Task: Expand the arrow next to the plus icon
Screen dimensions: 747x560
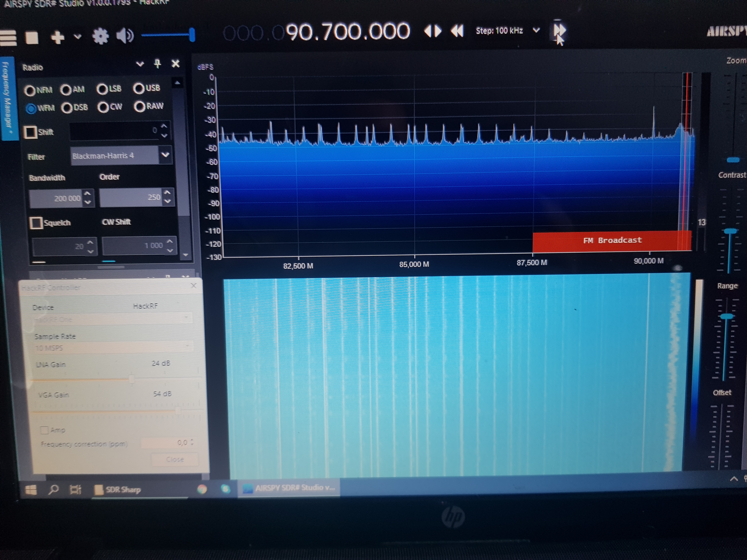Action: click(78, 36)
